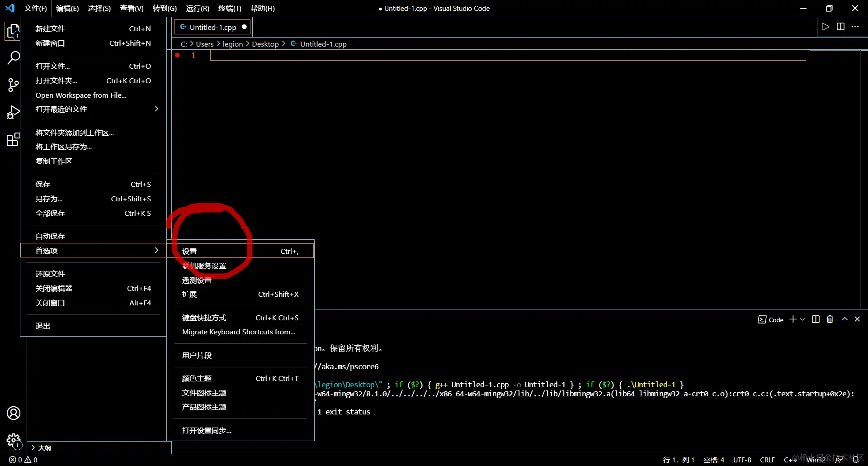The width and height of the screenshot is (868, 466).
Task: Open the 文件(F) menu
Action: click(35, 8)
